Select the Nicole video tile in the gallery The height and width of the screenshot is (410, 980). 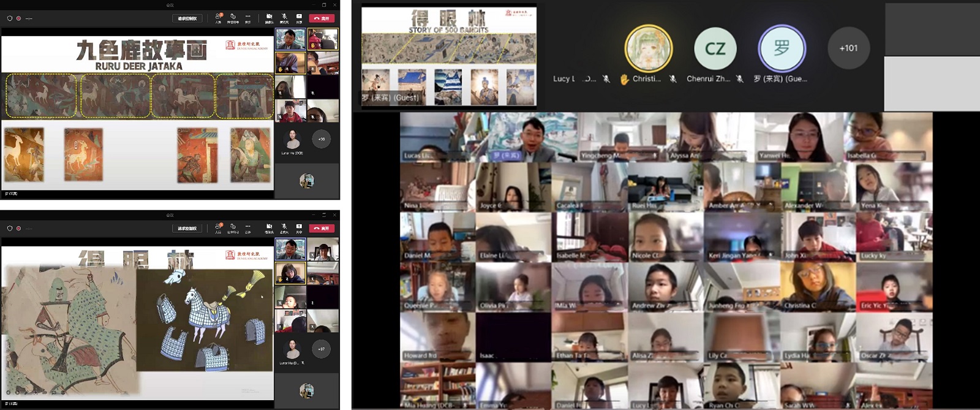pyautogui.click(x=666, y=237)
